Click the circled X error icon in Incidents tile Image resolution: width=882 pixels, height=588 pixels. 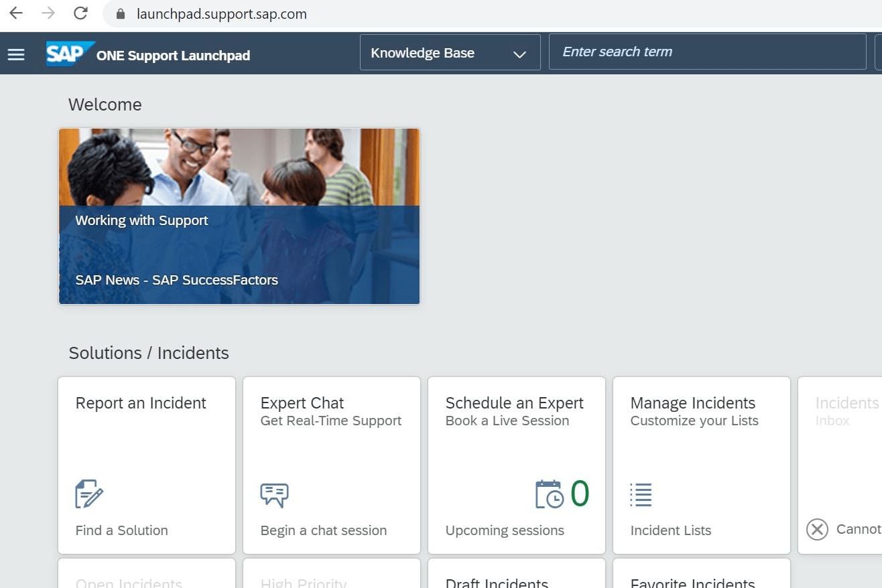pyautogui.click(x=817, y=530)
